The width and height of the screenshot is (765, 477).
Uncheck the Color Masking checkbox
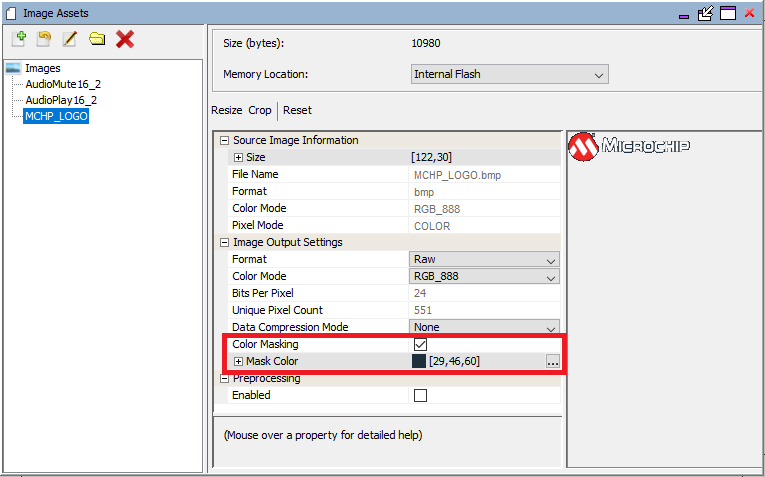(x=420, y=344)
